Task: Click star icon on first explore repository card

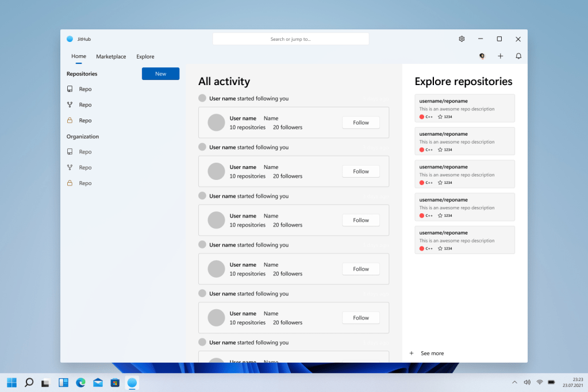Action: coord(440,117)
